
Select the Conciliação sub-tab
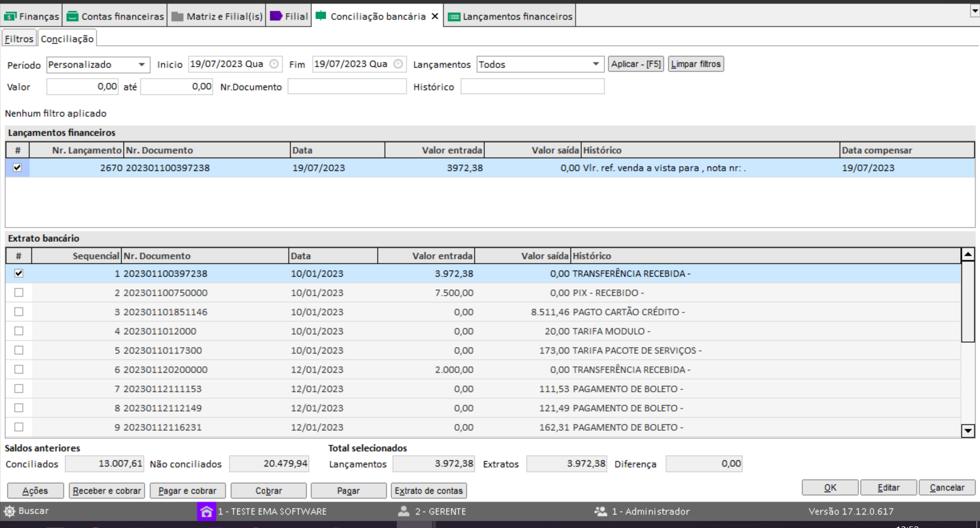click(67, 39)
